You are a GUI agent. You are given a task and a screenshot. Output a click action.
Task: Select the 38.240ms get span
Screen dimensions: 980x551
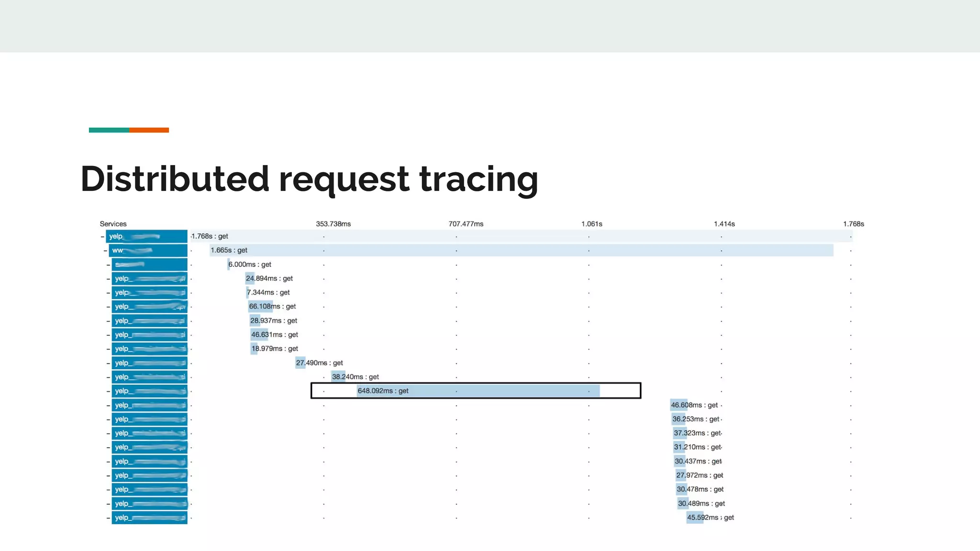(338, 377)
